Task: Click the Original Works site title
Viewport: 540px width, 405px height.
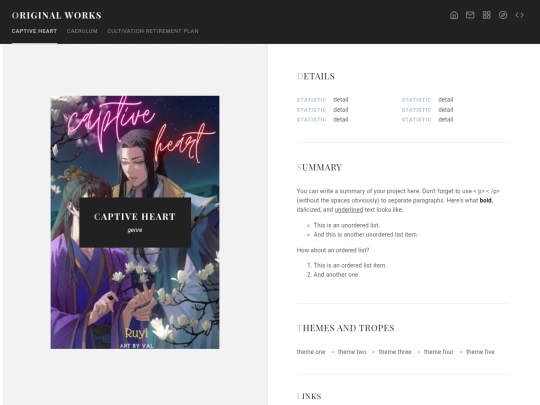Action: [56, 15]
